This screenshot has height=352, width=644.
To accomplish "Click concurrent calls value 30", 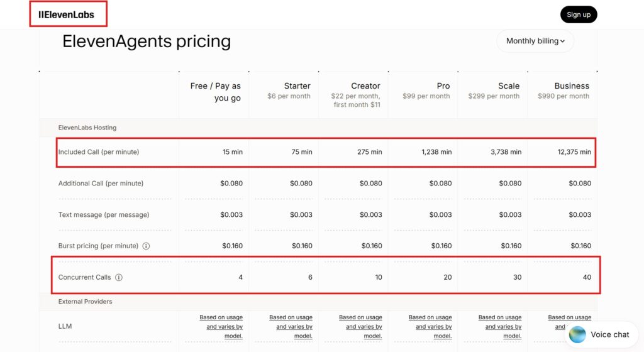I will [x=518, y=277].
